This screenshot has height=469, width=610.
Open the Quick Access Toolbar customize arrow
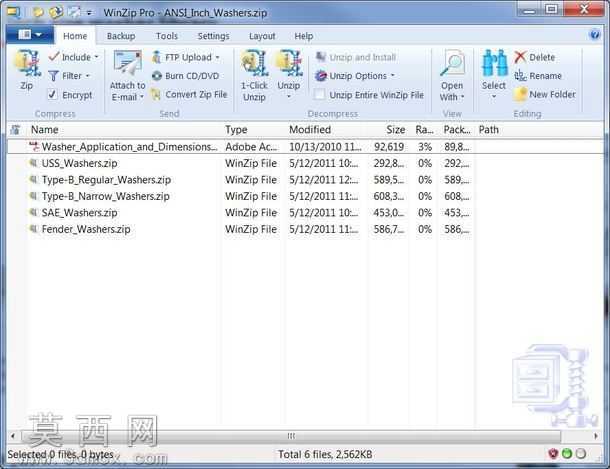[x=89, y=13]
